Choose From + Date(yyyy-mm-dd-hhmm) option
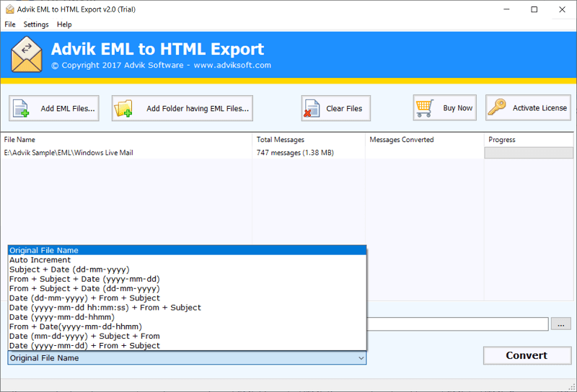The image size is (577, 392). 187,327
